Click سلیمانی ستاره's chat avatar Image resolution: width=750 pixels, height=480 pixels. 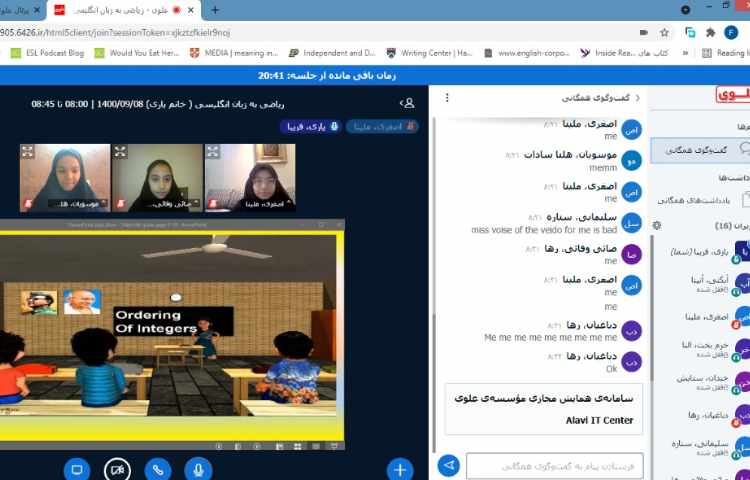point(631,223)
